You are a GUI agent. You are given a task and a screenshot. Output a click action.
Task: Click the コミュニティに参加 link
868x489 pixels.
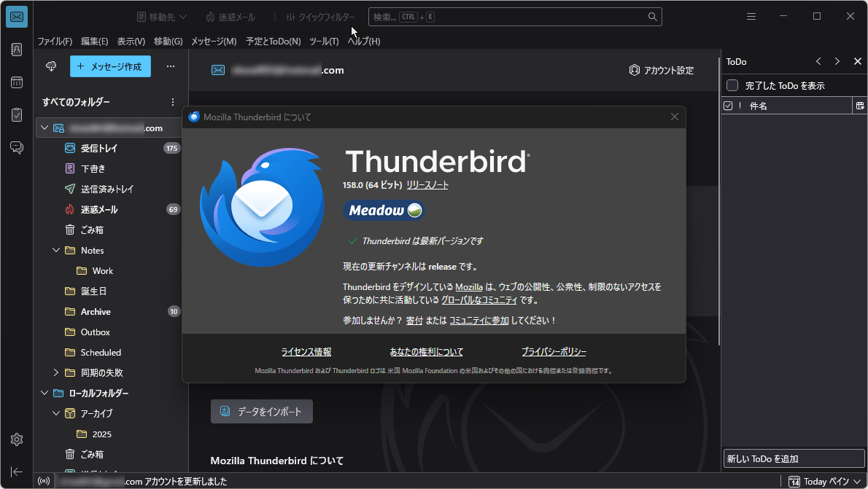click(x=478, y=320)
